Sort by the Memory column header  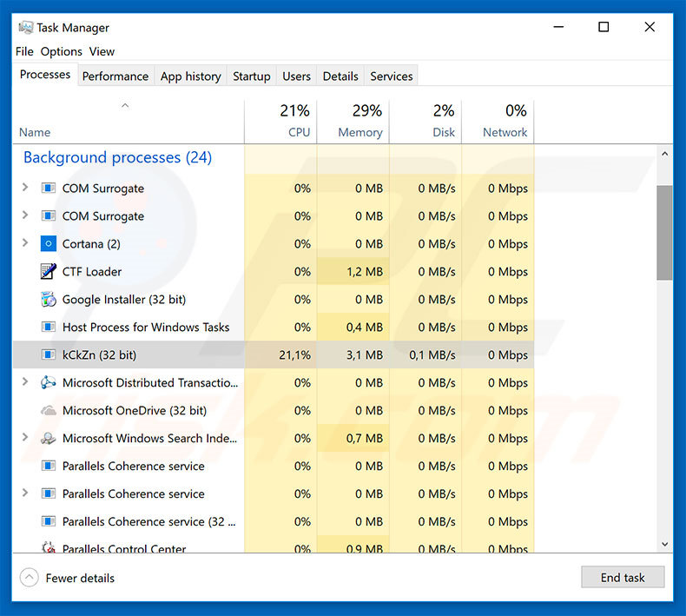[x=353, y=122]
